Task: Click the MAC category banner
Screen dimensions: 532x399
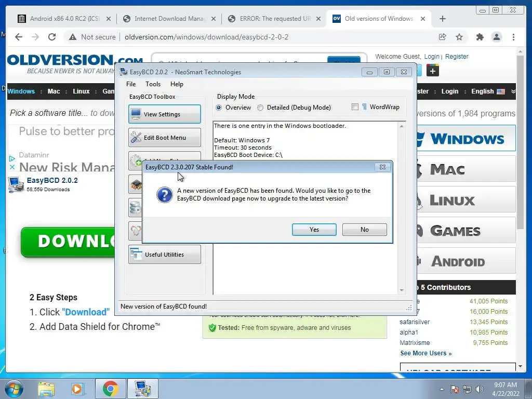Action: [467, 169]
